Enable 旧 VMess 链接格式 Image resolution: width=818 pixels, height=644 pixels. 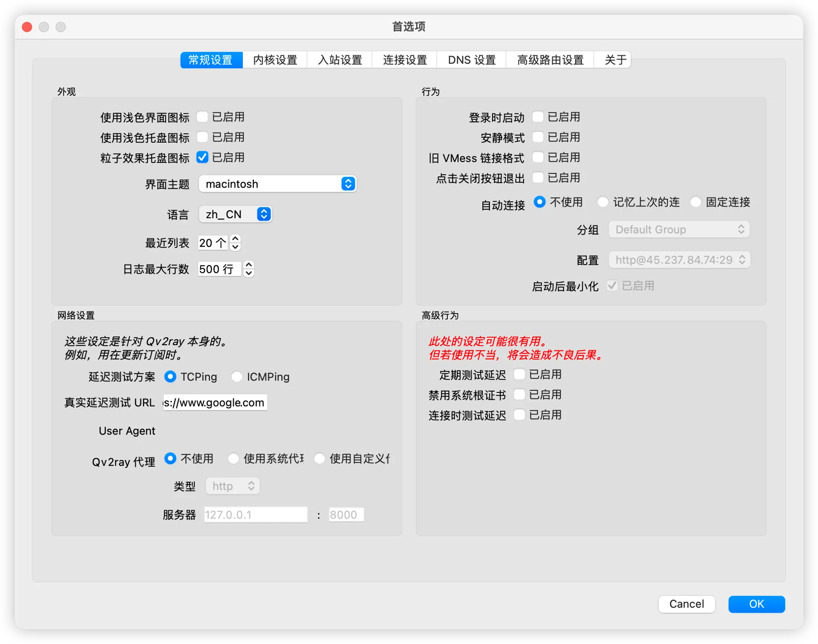tap(538, 157)
